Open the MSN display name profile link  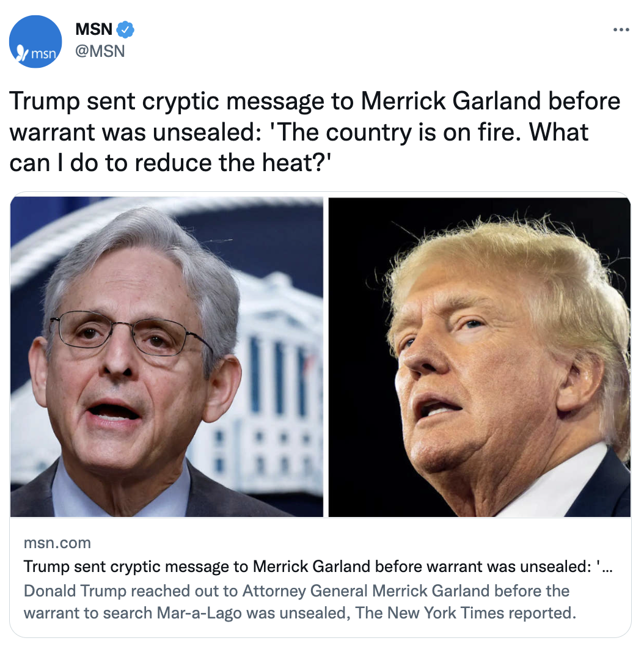click(x=94, y=29)
